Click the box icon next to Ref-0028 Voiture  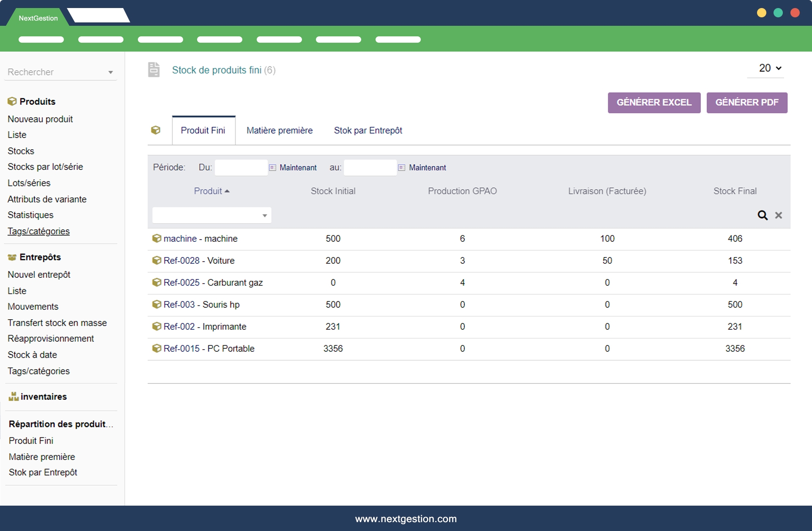point(156,260)
